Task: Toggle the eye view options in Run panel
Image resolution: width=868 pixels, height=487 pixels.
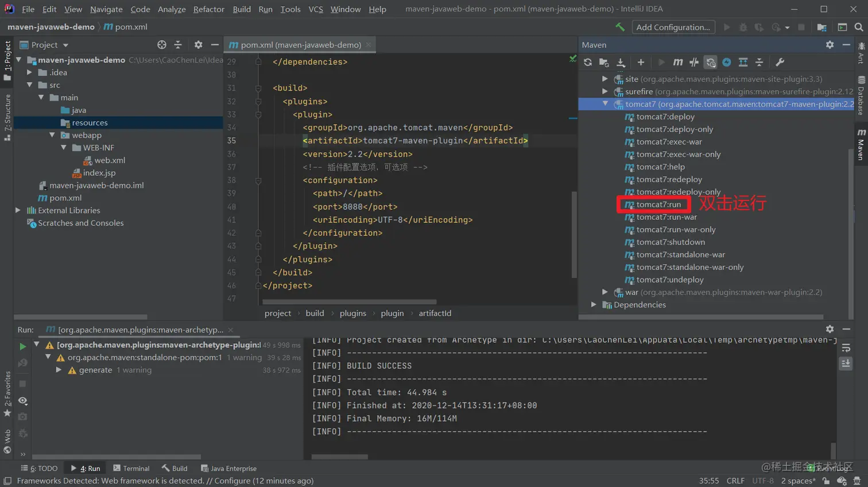Action: tap(22, 400)
